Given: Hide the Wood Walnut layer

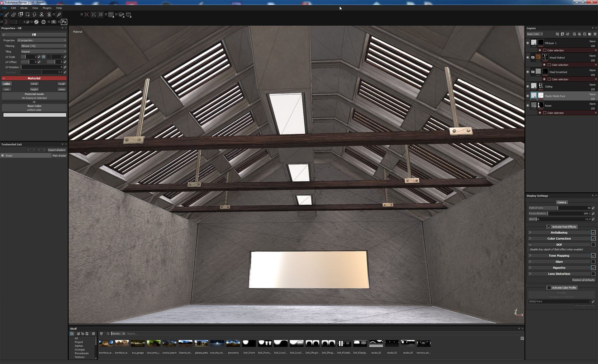Looking at the screenshot, I should [x=528, y=58].
